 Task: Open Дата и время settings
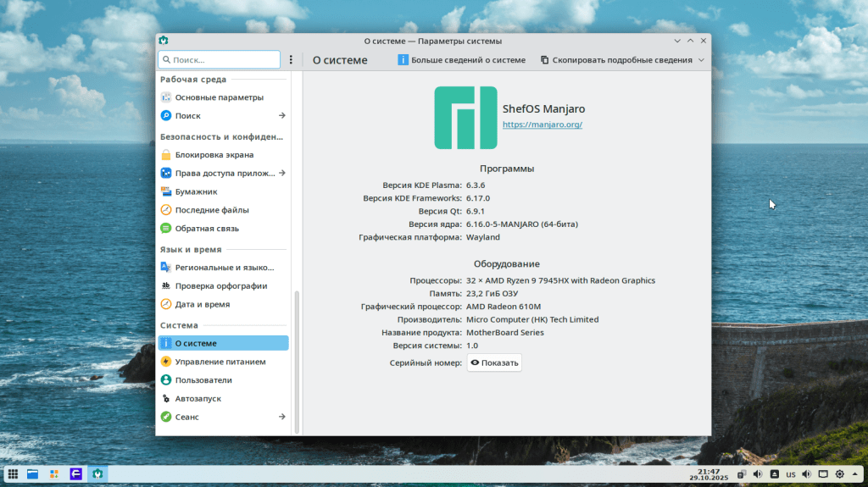(202, 304)
